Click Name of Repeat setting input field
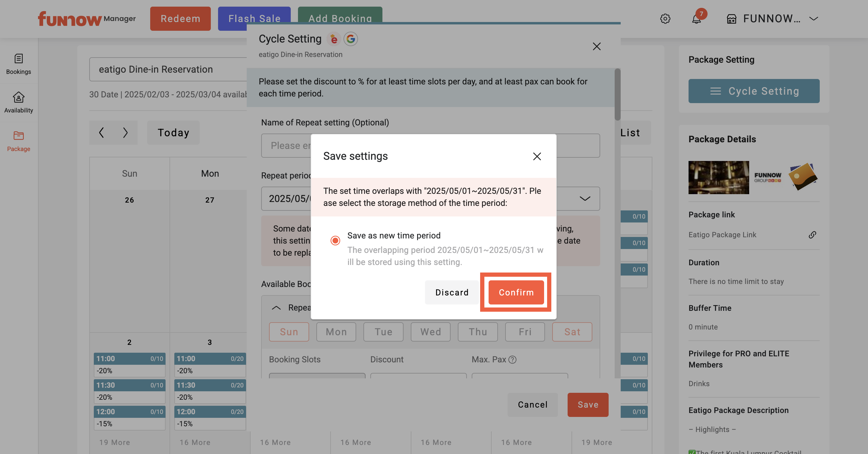The image size is (868, 454). tap(430, 146)
